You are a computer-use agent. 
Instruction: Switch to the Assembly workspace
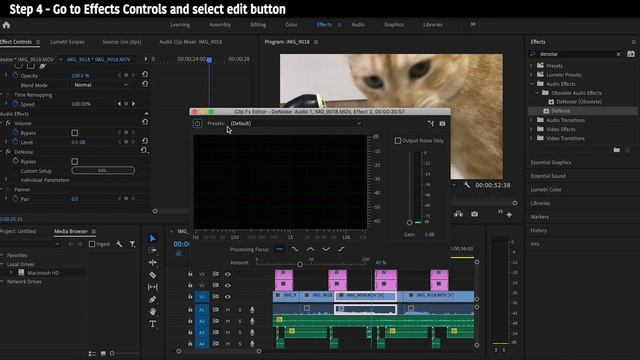pyautogui.click(x=220, y=24)
